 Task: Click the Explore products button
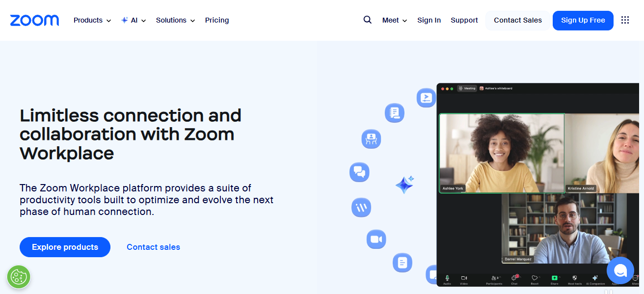pos(65,247)
